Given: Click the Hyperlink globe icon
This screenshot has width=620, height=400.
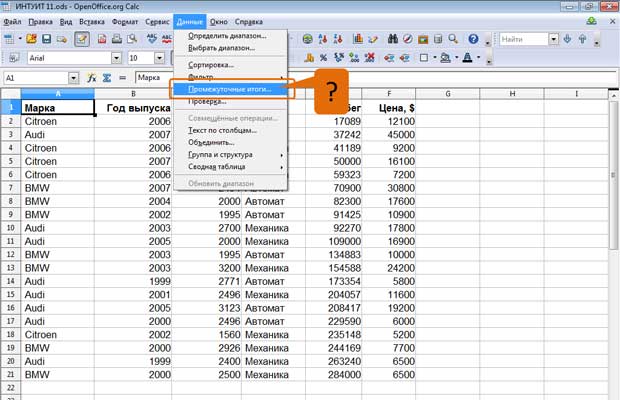Looking at the screenshot, I should 307,39.
